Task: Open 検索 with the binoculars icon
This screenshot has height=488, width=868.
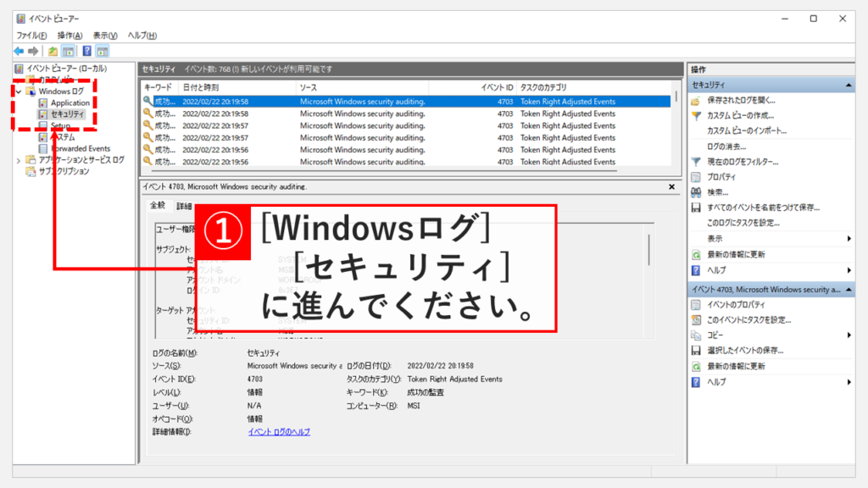Action: pyautogui.click(x=696, y=192)
